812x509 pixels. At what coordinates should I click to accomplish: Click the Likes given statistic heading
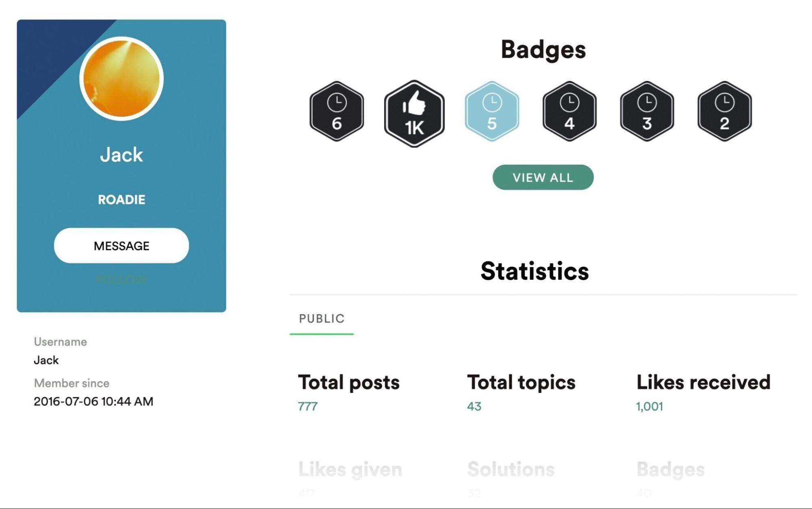pos(350,470)
